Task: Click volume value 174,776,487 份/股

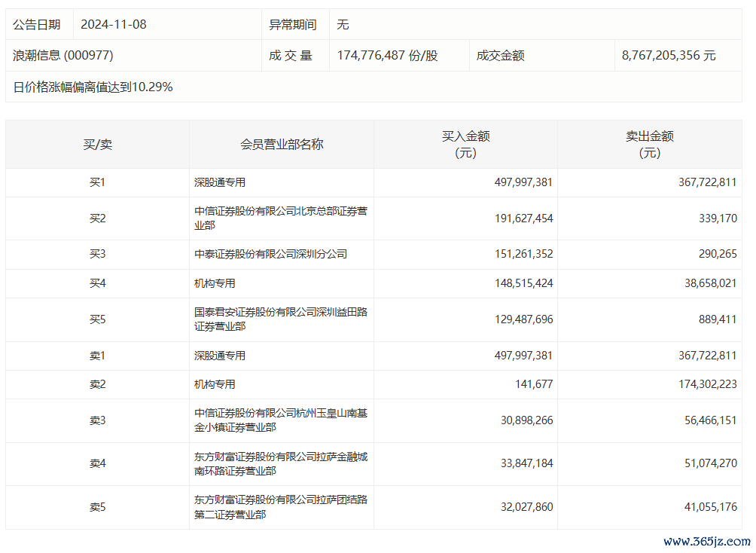Action: tap(387, 56)
